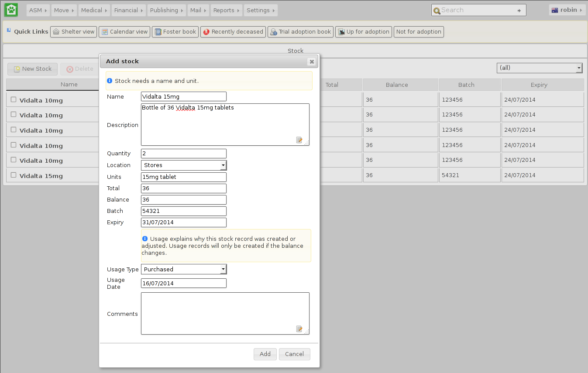Check the third Vidalta 10mg row checkbox
Screen dimensions: 588x373
click(x=14, y=130)
